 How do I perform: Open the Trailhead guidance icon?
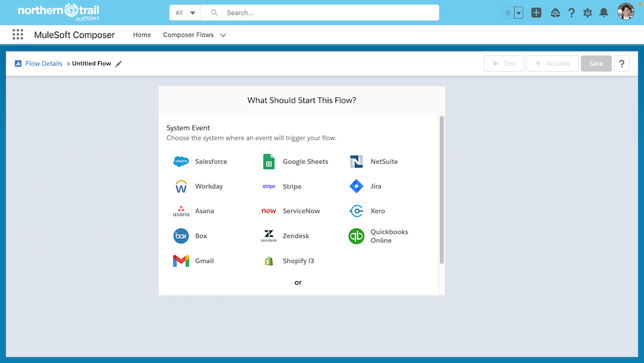pos(555,13)
